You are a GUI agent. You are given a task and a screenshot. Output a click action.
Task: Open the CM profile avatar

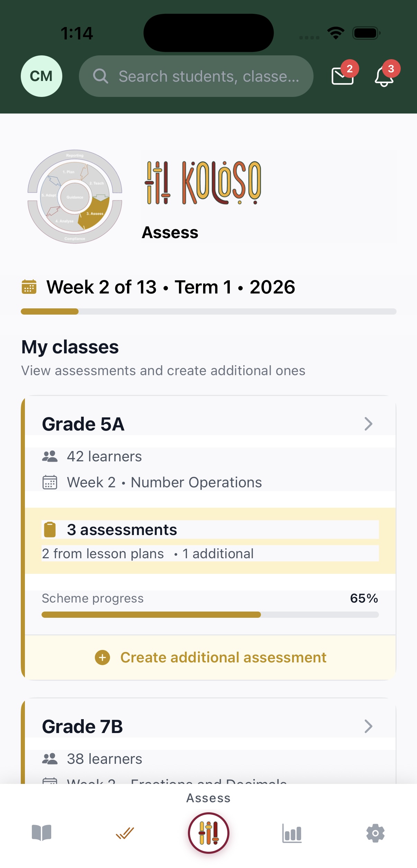(41, 76)
